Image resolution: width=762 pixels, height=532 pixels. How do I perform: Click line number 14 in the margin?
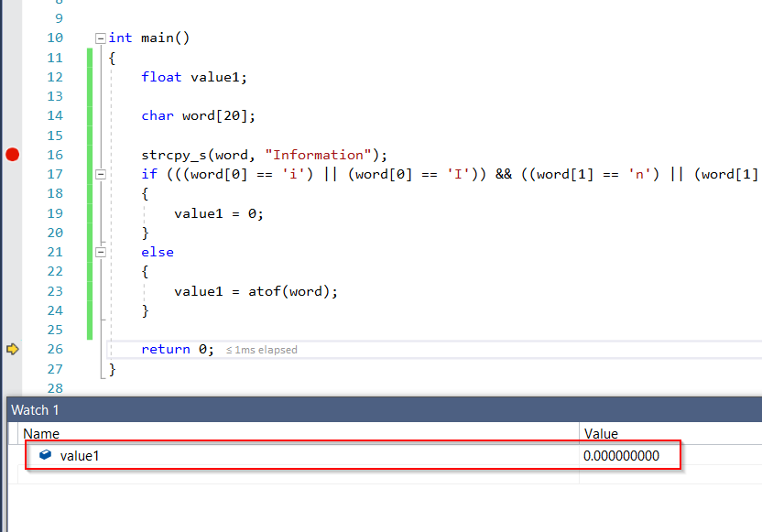pos(55,115)
